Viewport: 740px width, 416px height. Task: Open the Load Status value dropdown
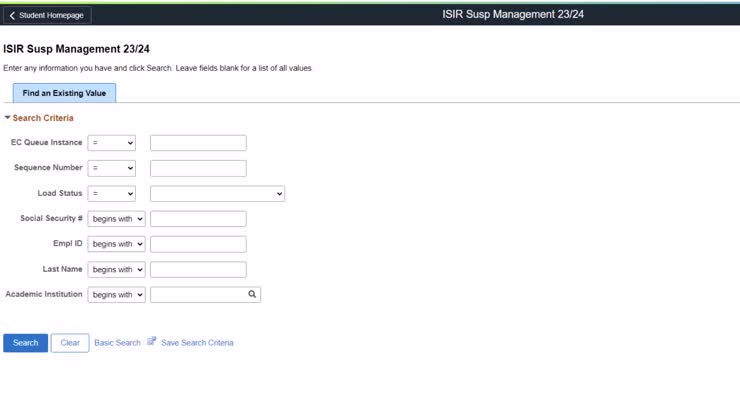coord(218,194)
